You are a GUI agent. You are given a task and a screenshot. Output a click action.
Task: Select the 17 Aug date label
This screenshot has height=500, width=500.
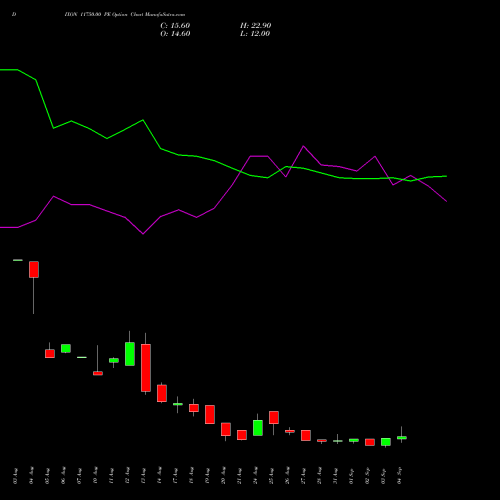176,476
